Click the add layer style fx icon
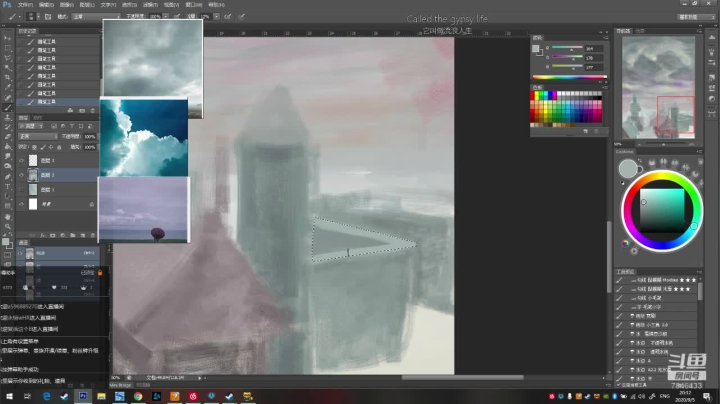720x404 pixels. pos(42,235)
